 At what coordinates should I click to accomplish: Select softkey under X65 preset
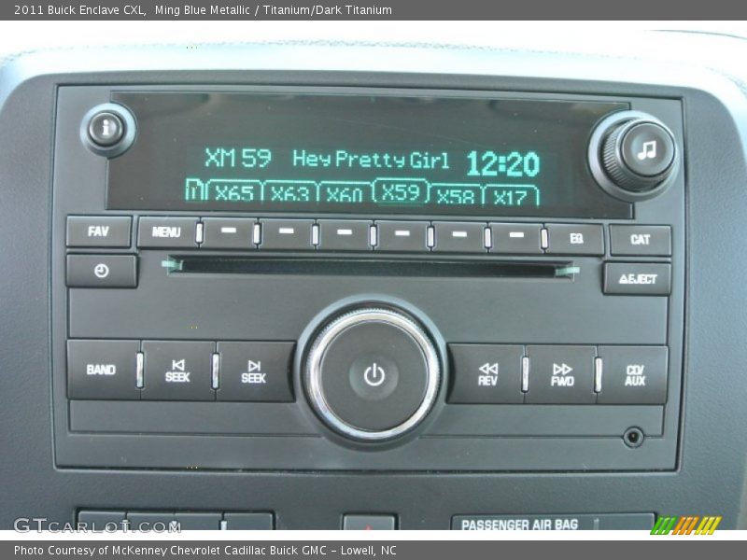[229, 232]
